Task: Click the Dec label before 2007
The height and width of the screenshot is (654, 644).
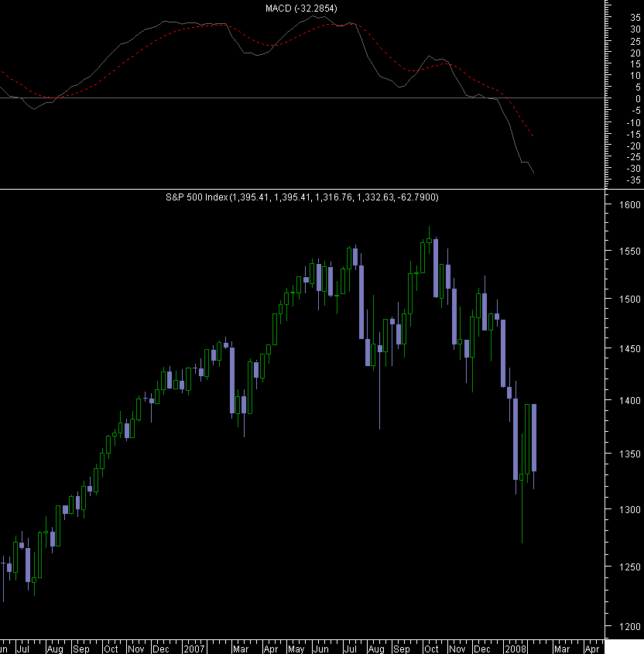Action: click(161, 649)
